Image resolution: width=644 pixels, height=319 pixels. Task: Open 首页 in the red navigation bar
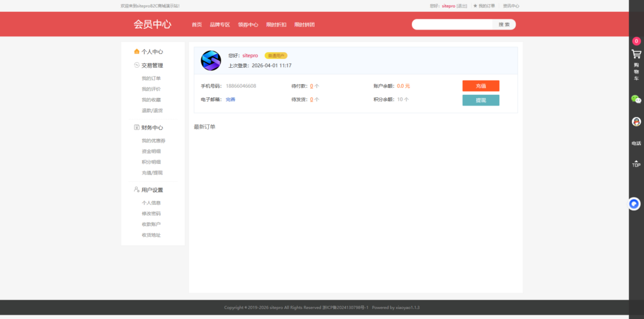(x=197, y=24)
